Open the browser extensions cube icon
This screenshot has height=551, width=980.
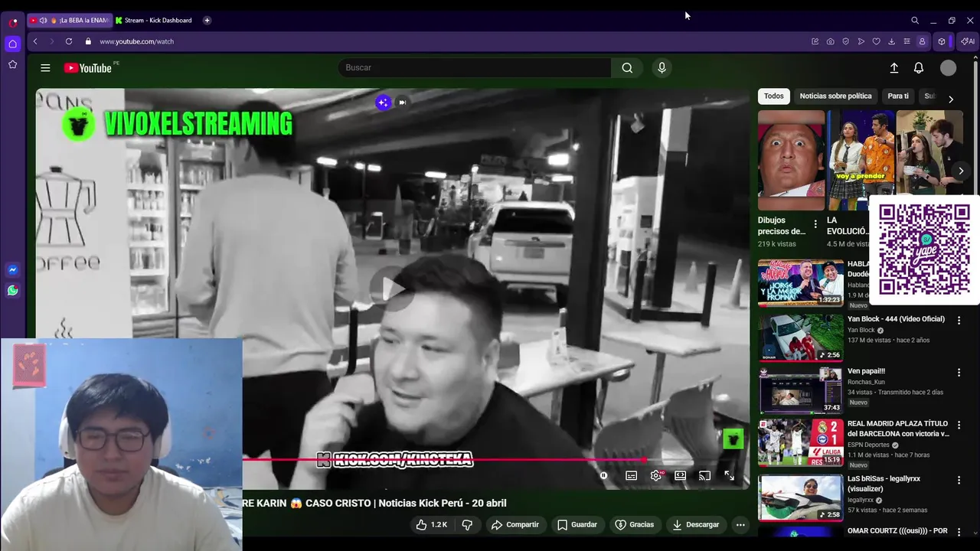(x=942, y=41)
